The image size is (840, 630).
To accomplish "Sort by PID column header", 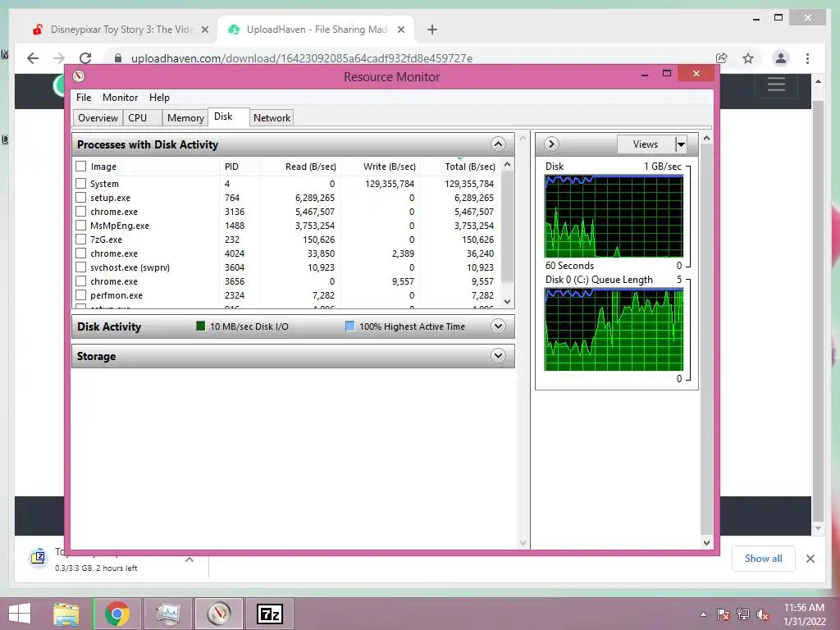I will point(240,167).
